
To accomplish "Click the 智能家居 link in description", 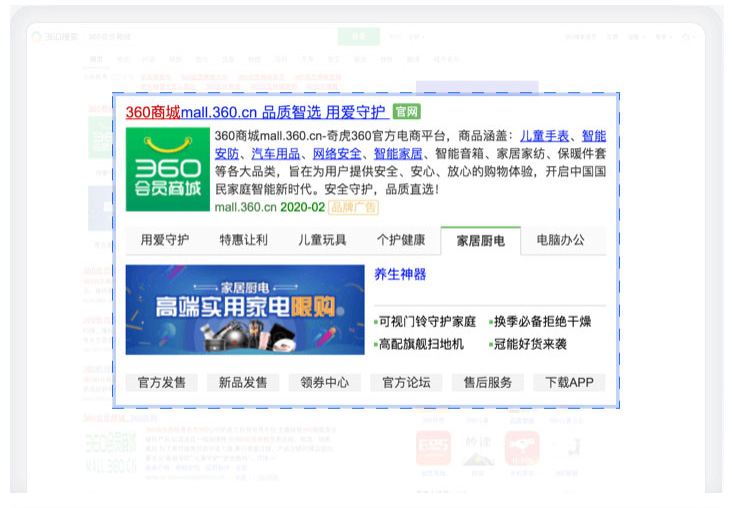I will point(398,154).
